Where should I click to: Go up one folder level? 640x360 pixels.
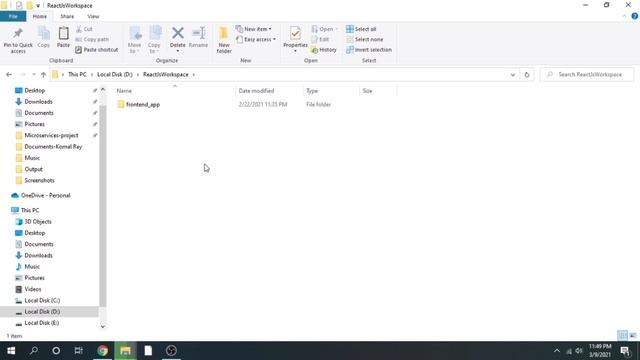[x=43, y=74]
